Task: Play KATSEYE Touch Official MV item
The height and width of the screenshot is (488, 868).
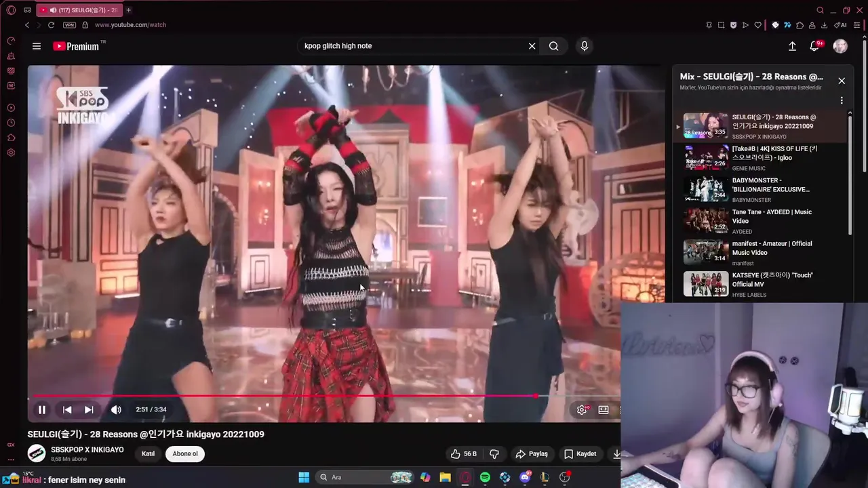Action: pos(759,285)
